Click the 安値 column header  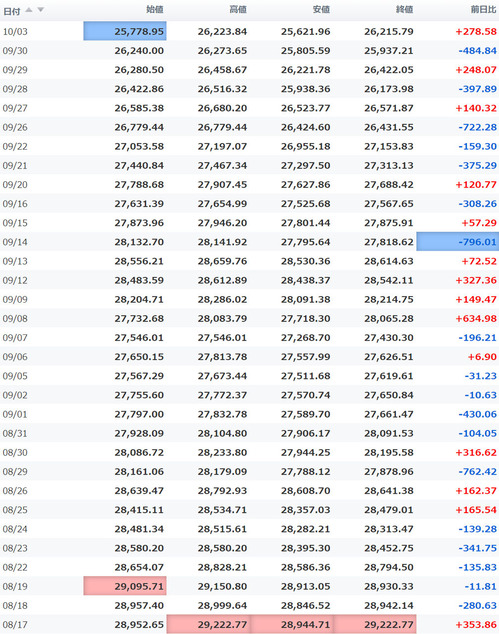click(321, 10)
